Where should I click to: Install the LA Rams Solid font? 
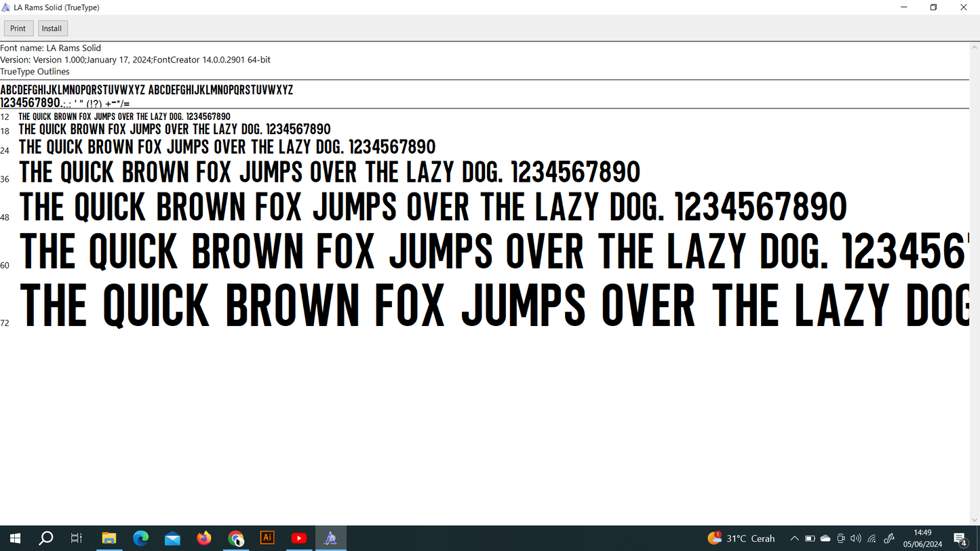[x=52, y=28]
